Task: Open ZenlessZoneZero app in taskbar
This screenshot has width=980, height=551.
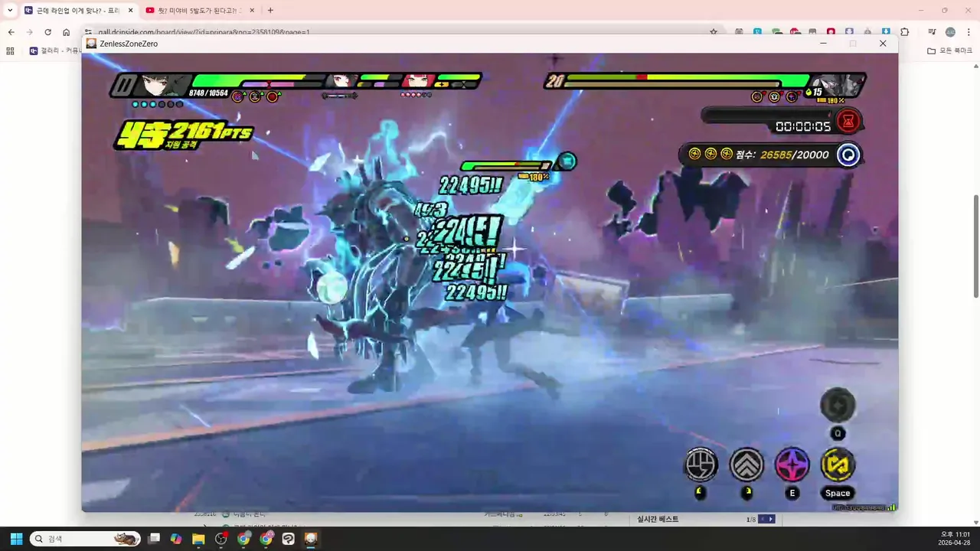Action: 311,539
